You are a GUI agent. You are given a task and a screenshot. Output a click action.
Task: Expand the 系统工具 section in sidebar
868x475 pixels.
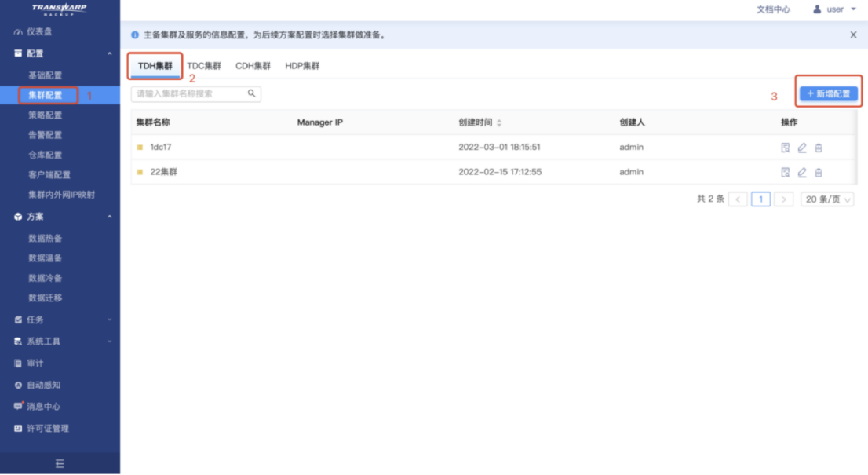[60, 341]
